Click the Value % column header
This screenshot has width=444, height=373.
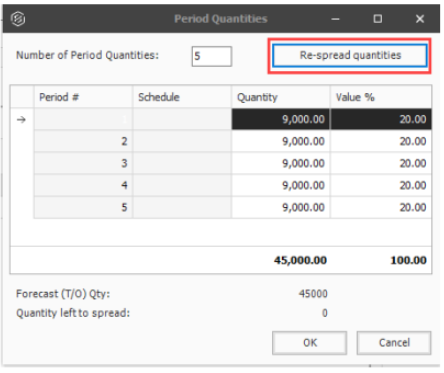tap(381, 97)
